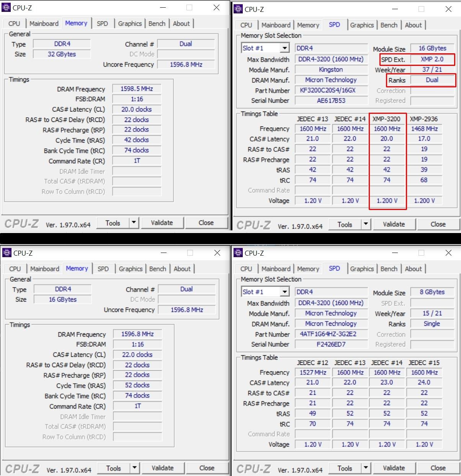This screenshot has width=461, height=476.
Task: Select the Mainboard tab in the 8 GBytes SPD window
Action: coord(276,269)
